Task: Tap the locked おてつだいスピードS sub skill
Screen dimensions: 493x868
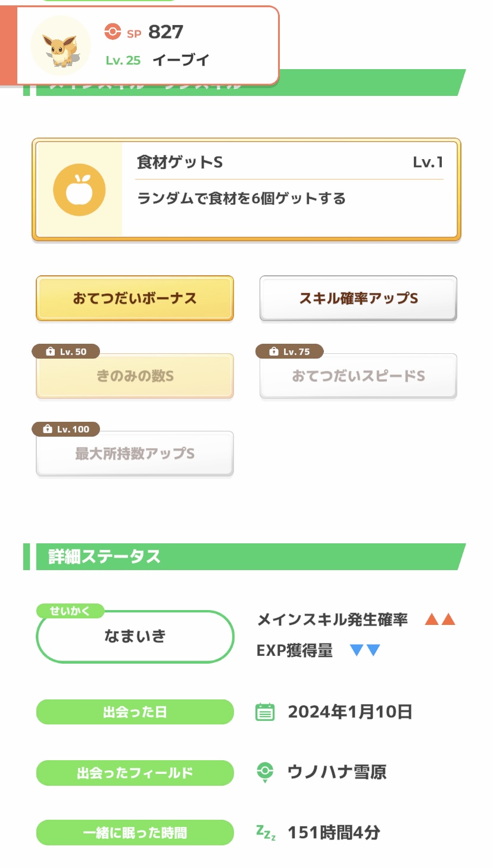Action: pos(358,377)
